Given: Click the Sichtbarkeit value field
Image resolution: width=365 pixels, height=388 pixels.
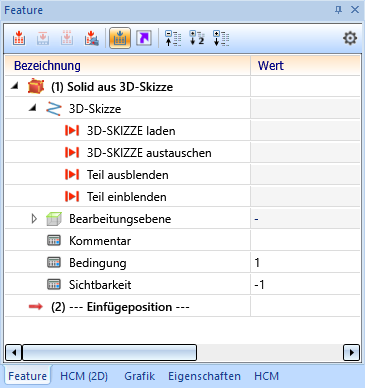Looking at the screenshot, I should coord(305,285).
